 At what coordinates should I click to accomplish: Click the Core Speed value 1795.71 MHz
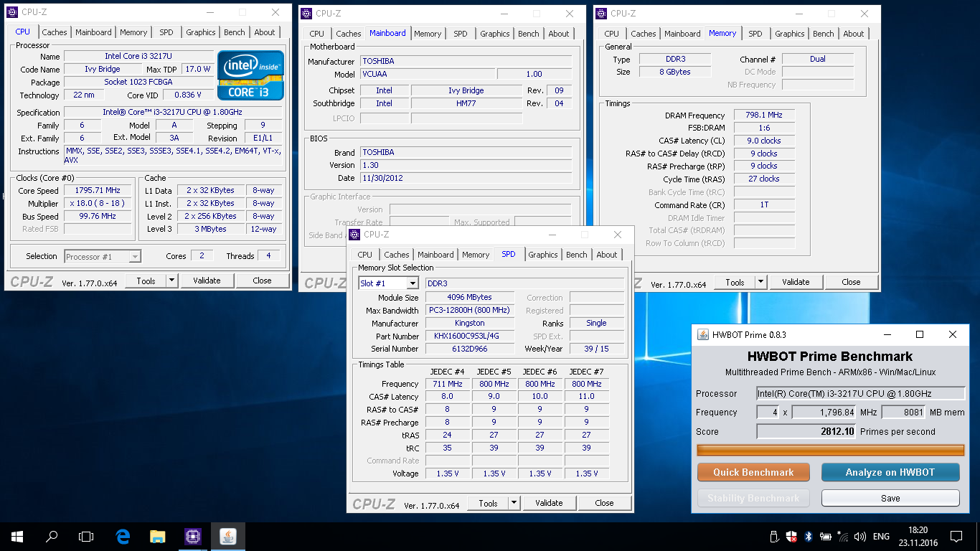(x=98, y=191)
